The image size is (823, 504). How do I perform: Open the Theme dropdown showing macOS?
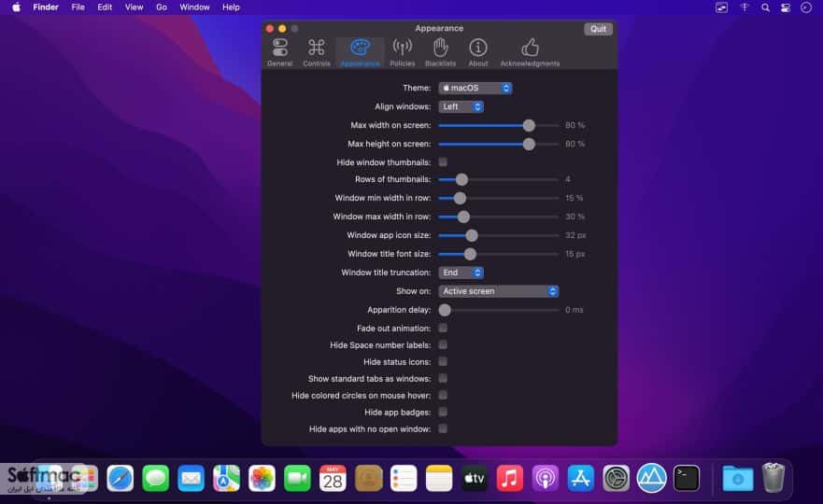(x=475, y=88)
